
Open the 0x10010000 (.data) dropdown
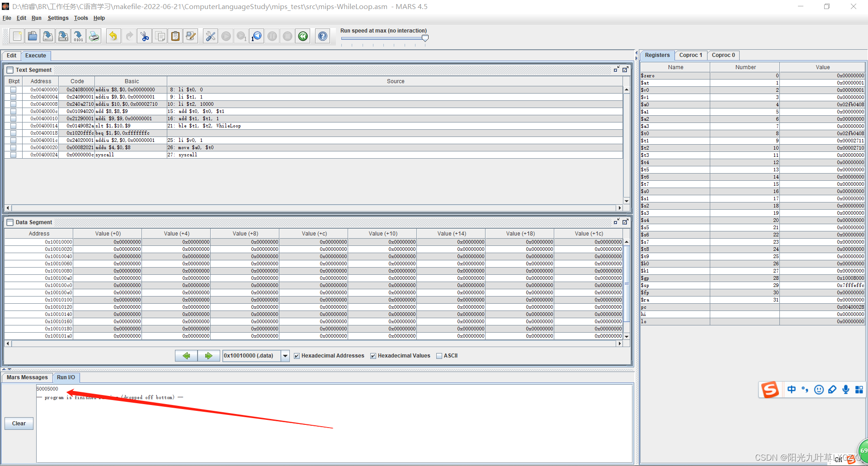click(x=285, y=356)
